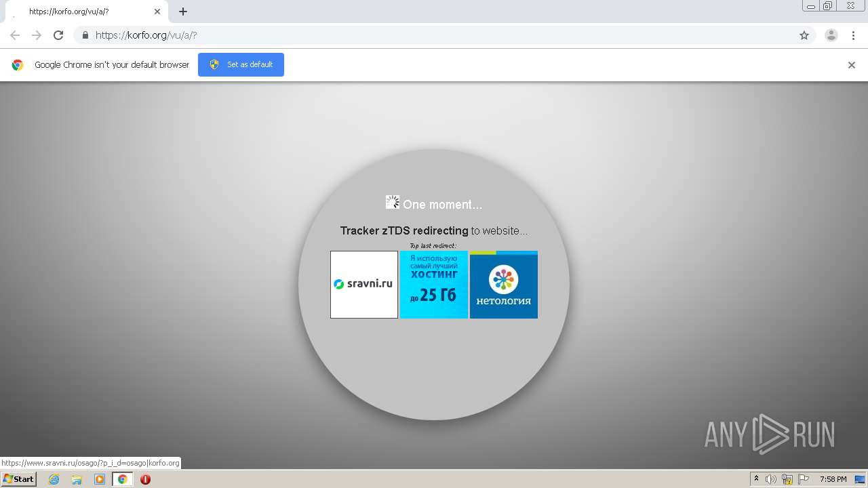Open the sravni.ru redirect thumbnail
This screenshot has height=488, width=868.
pos(364,285)
